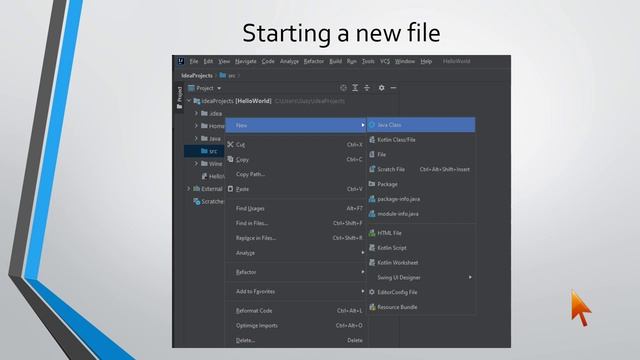Collapse the IdeaProjects root node
The height and width of the screenshot is (360, 640).
189,101
